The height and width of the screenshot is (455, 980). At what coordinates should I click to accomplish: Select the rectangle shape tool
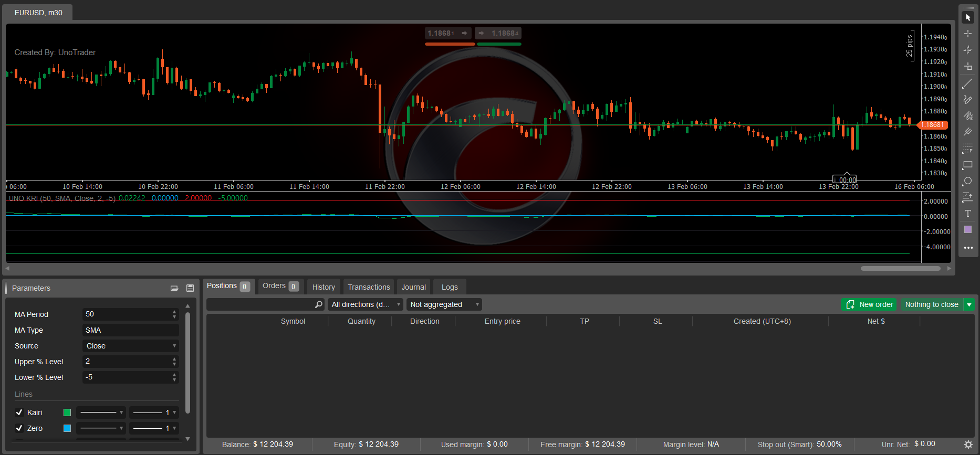click(x=967, y=165)
